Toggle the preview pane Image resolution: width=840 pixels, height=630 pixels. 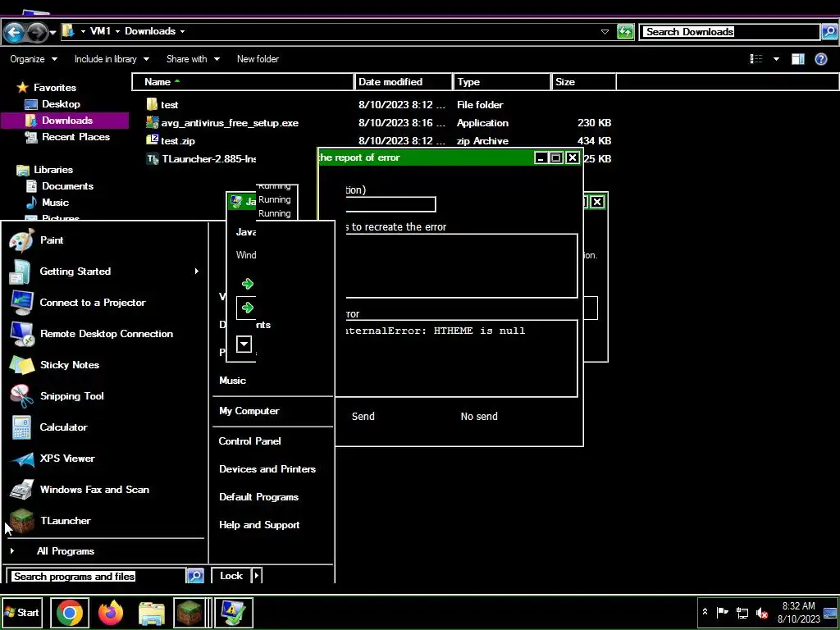pyautogui.click(x=798, y=59)
